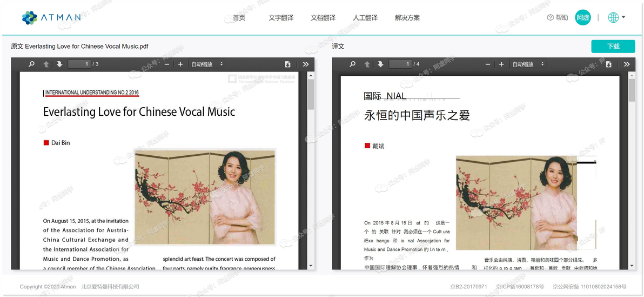The width and height of the screenshot is (644, 297).
Task: Click the 帮助 help icon
Action: click(551, 17)
